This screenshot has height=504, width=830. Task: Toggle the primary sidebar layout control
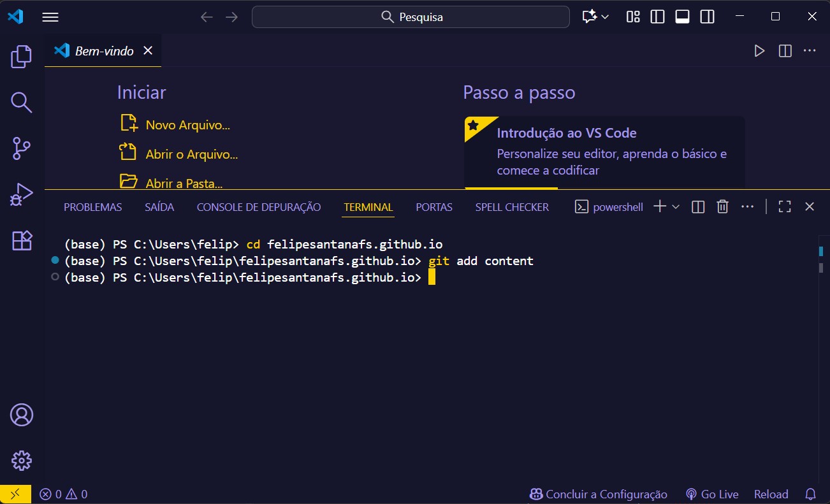pyautogui.click(x=657, y=17)
